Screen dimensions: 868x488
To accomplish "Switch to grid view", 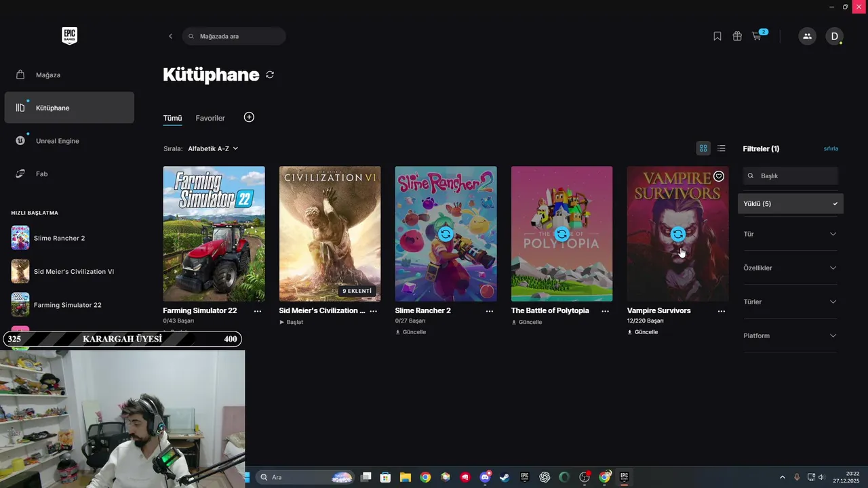I will click(x=703, y=148).
